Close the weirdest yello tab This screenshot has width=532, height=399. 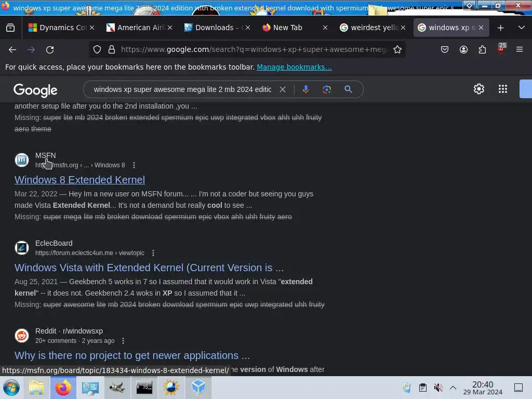(403, 28)
